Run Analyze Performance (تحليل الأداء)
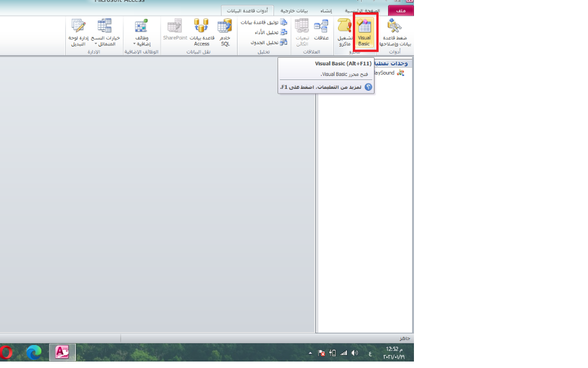 270,32
